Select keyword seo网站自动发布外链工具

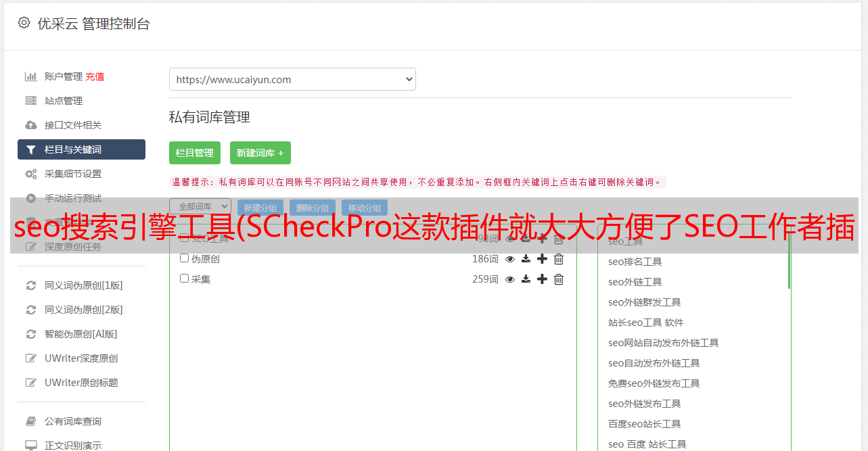click(x=663, y=343)
